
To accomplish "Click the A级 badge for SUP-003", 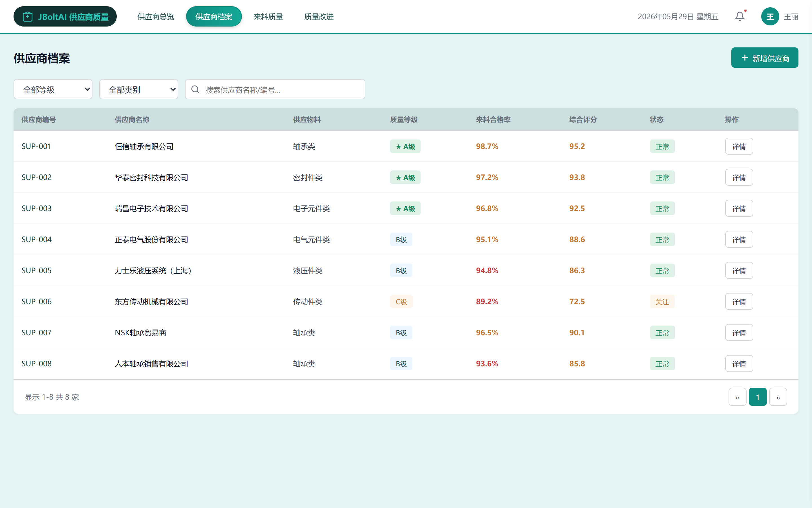I will pos(405,208).
